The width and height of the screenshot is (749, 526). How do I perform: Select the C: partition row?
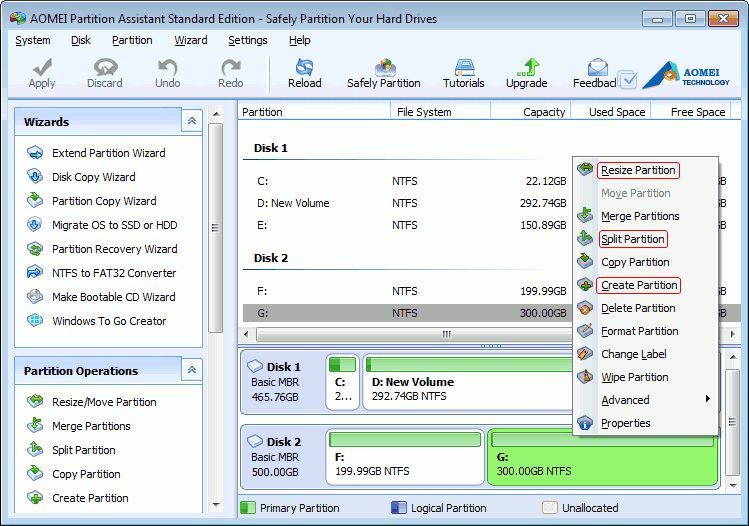pyautogui.click(x=407, y=181)
